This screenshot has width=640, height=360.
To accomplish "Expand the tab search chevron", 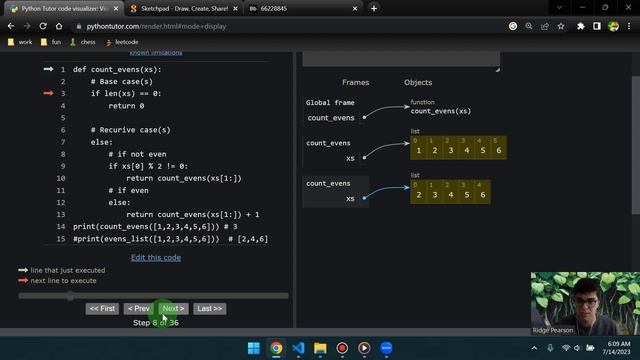I will tap(560, 8).
